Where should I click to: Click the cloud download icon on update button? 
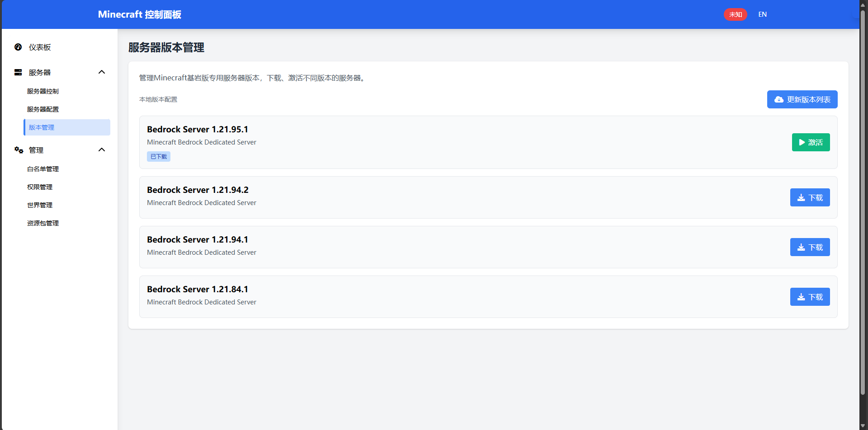coord(778,99)
